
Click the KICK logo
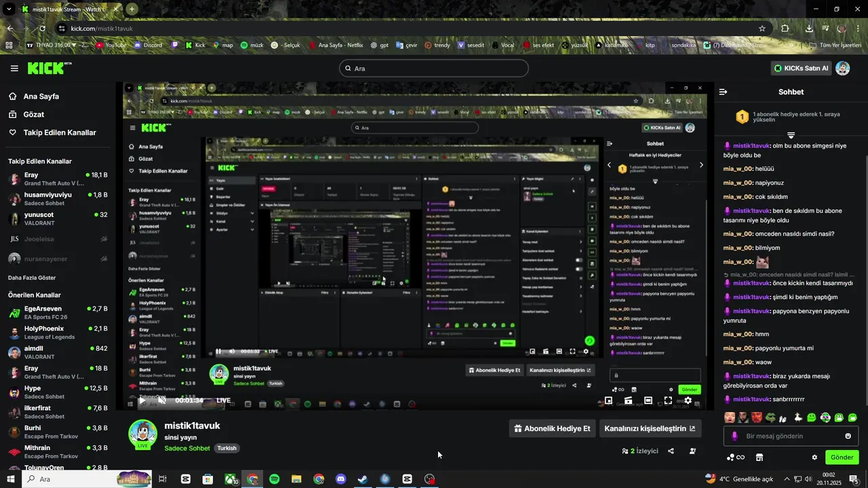point(49,68)
